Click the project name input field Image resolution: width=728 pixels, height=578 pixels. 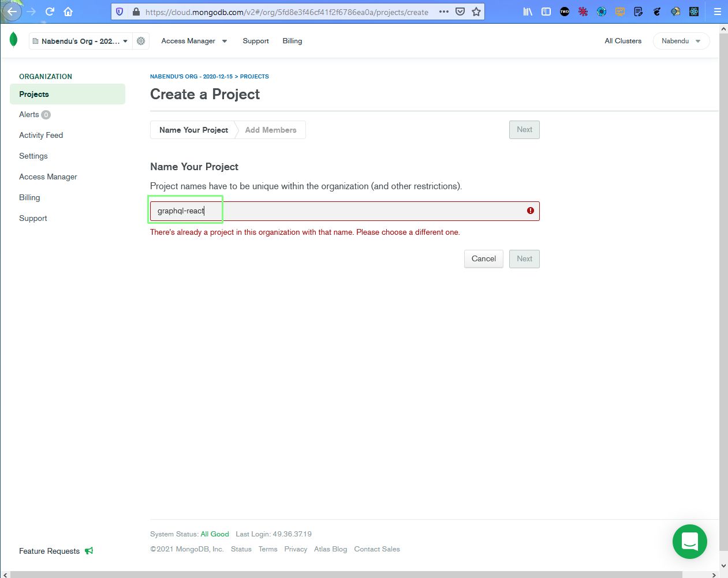coord(345,211)
